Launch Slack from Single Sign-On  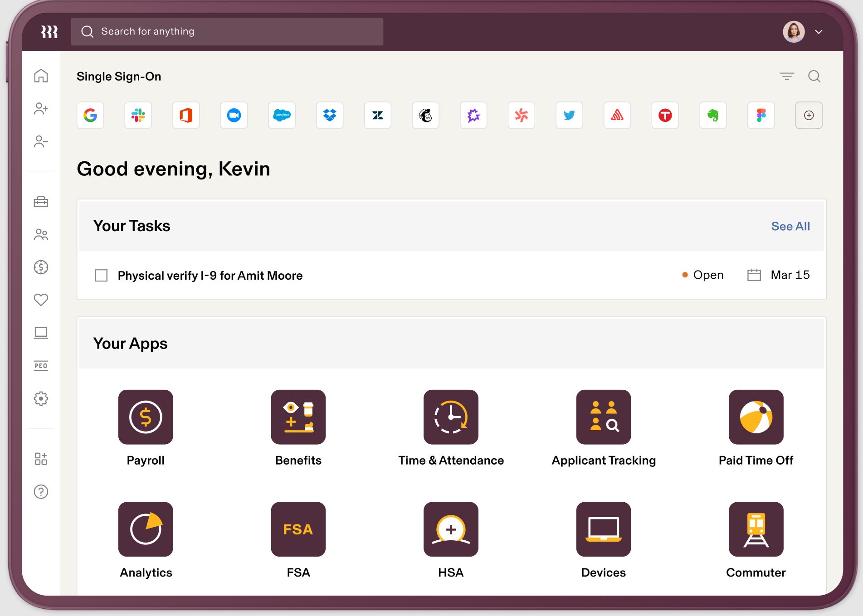coord(138,115)
